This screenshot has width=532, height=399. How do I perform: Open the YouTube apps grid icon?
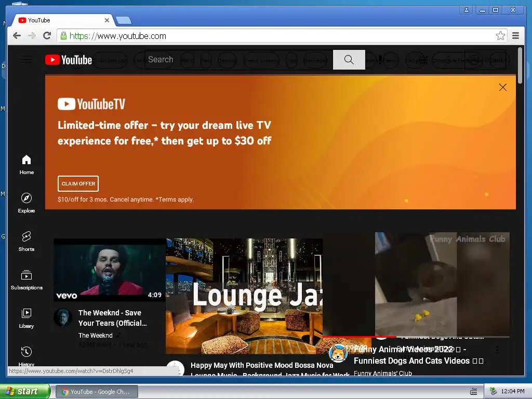(423, 60)
